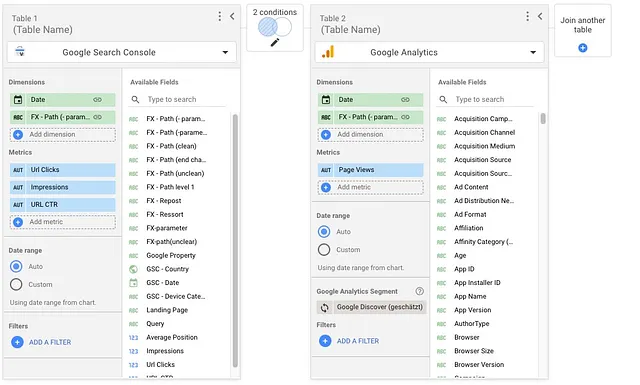This screenshot has height=385, width=640.
Task: Click calendar icon next to GSC - Date
Action: coord(133,283)
